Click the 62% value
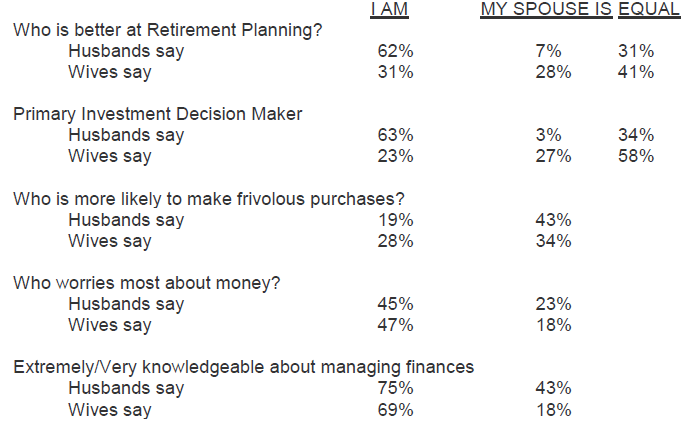 pos(397,50)
